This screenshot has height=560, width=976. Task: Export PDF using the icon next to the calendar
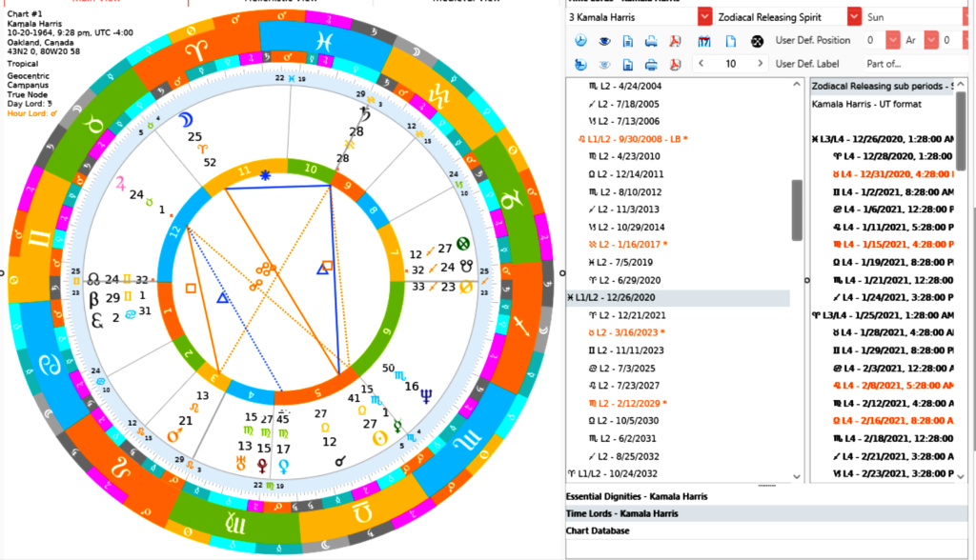(675, 41)
